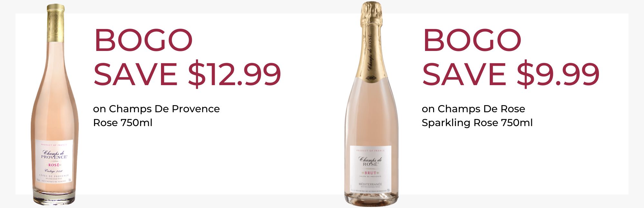
Task: Click the $12.99 price amount
Action: (x=234, y=74)
